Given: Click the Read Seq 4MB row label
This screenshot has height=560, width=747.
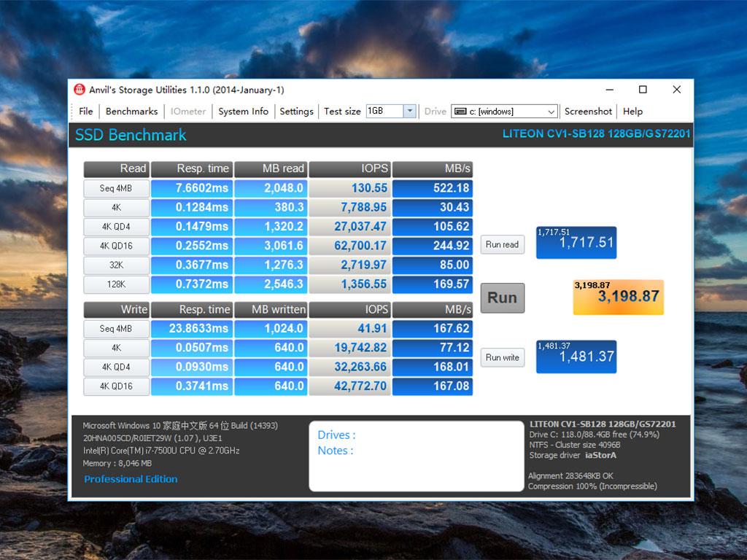Looking at the screenshot, I should click(116, 189).
